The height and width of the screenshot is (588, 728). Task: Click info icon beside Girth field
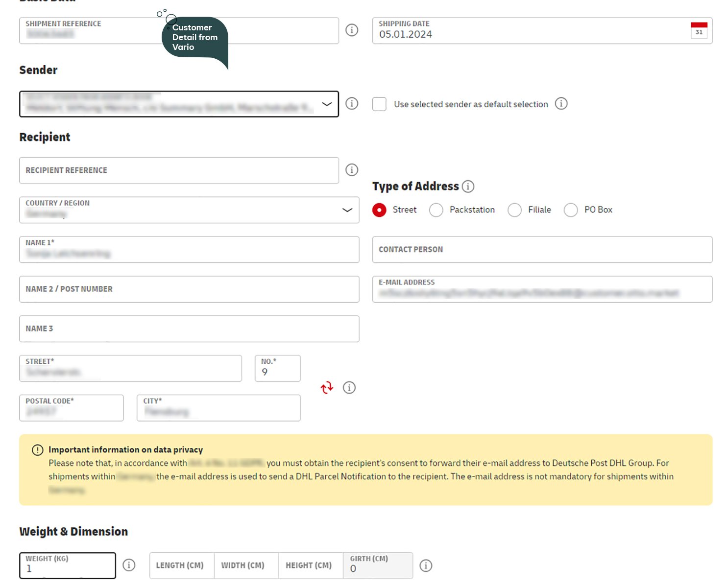click(x=426, y=565)
